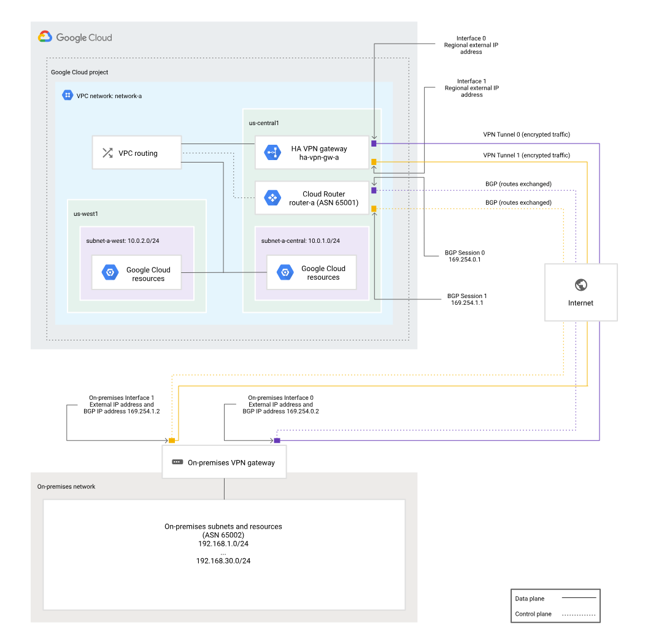This screenshot has width=648, height=644.
Task: Click 'subnet-a-west: 10.0.2.0/24' label
Action: (x=123, y=241)
